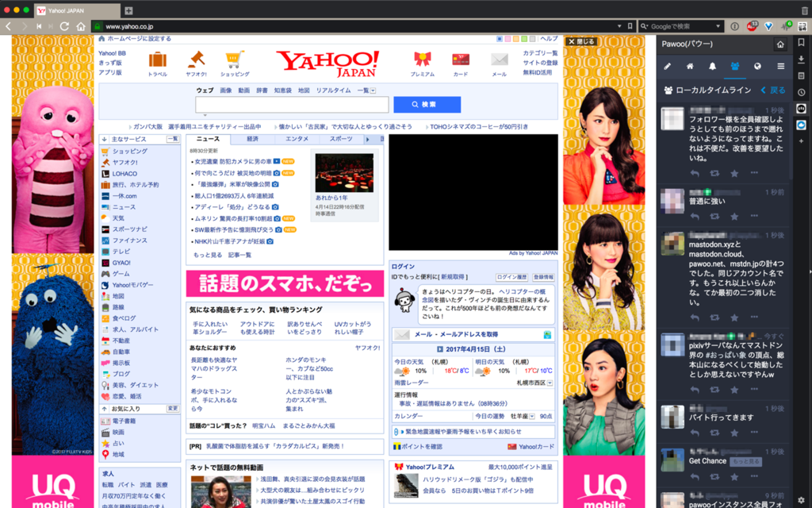Click the Googleで検索 search field
Screen dimensions: 812x508
click(680, 26)
